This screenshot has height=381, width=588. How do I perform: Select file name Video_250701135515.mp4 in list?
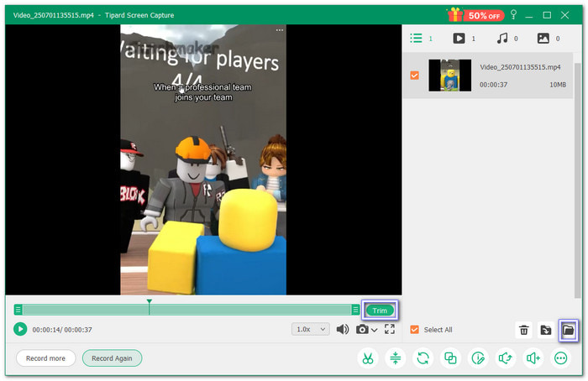[520, 67]
